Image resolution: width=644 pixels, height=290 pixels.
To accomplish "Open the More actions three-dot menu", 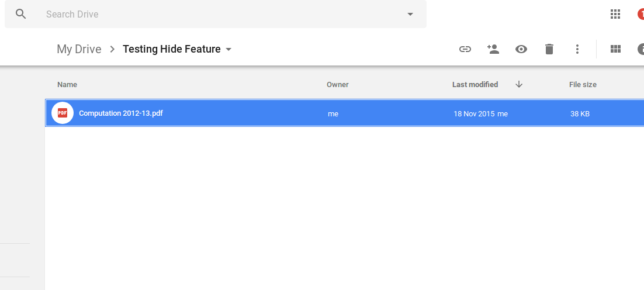I will (577, 49).
